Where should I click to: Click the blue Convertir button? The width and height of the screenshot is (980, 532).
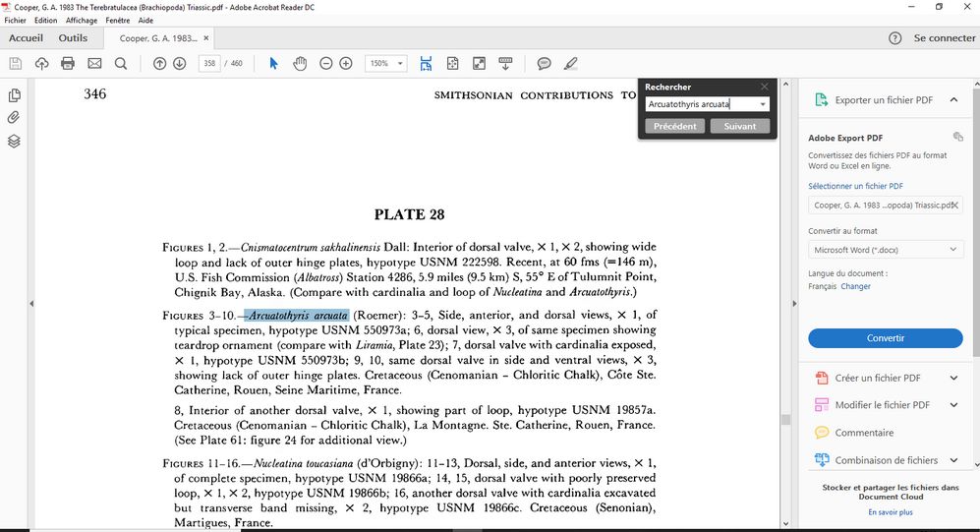885,338
